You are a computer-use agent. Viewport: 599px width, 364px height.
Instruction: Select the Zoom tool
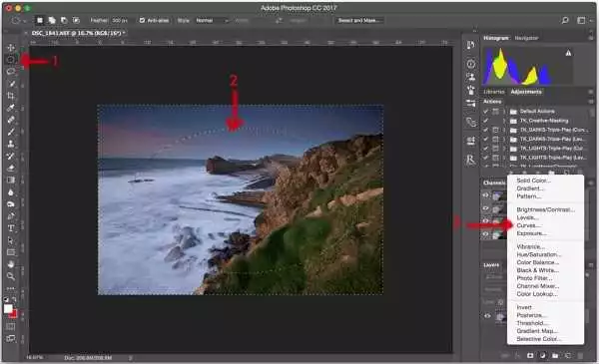11,276
